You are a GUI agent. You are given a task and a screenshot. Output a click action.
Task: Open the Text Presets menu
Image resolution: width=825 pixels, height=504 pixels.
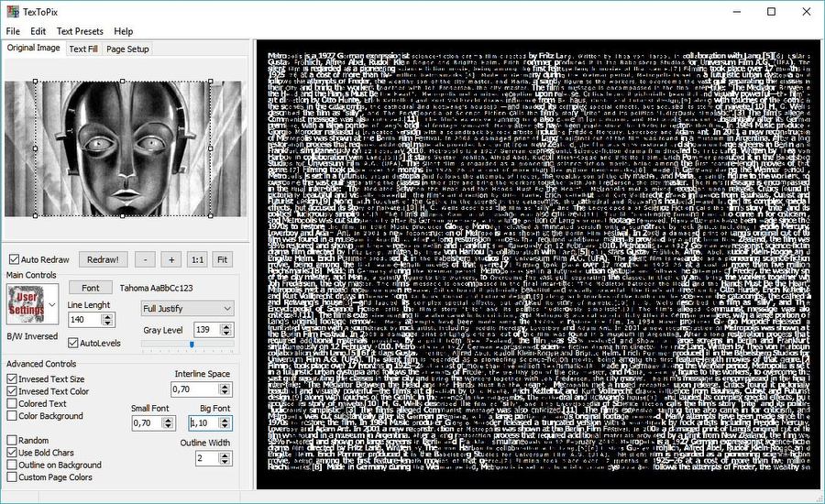80,31
